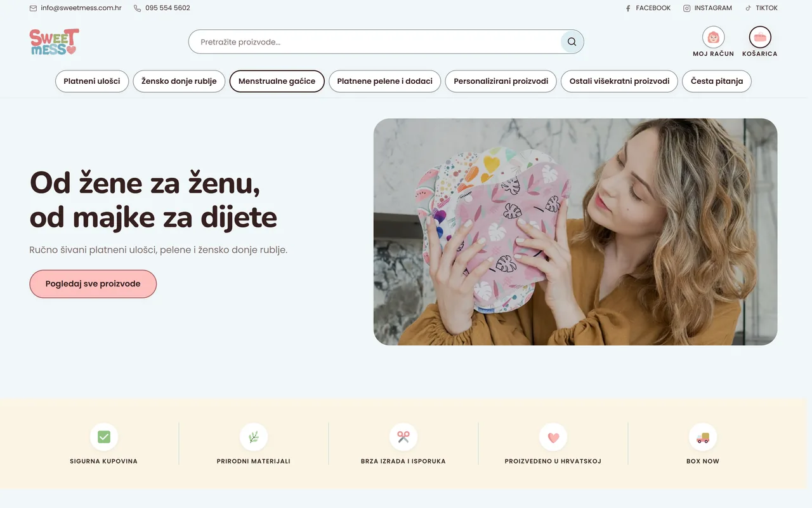Open the Žensko donje rublje category
This screenshot has height=508, width=812.
179,81
